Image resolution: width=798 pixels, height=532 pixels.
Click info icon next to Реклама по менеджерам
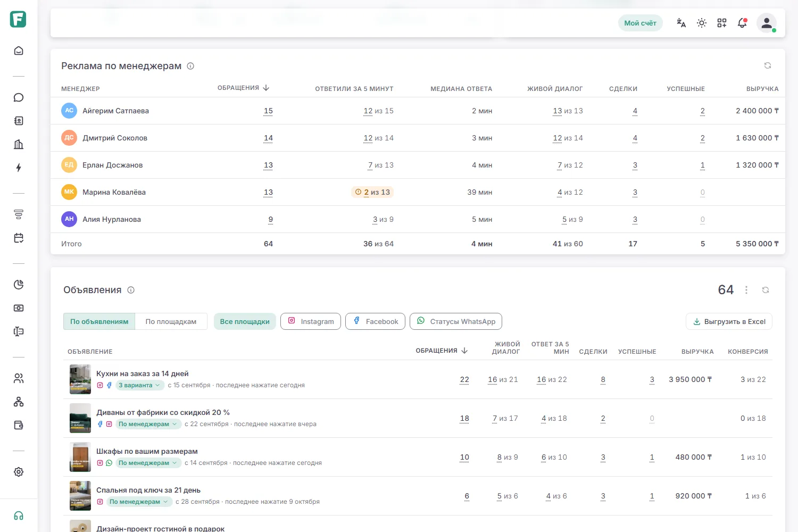click(x=190, y=66)
